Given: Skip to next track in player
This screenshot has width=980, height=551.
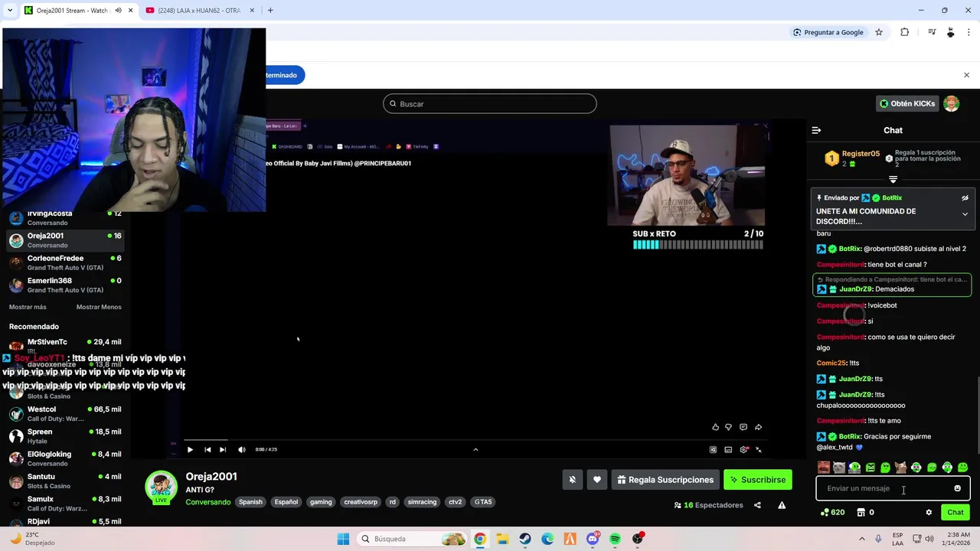Looking at the screenshot, I should [223, 450].
